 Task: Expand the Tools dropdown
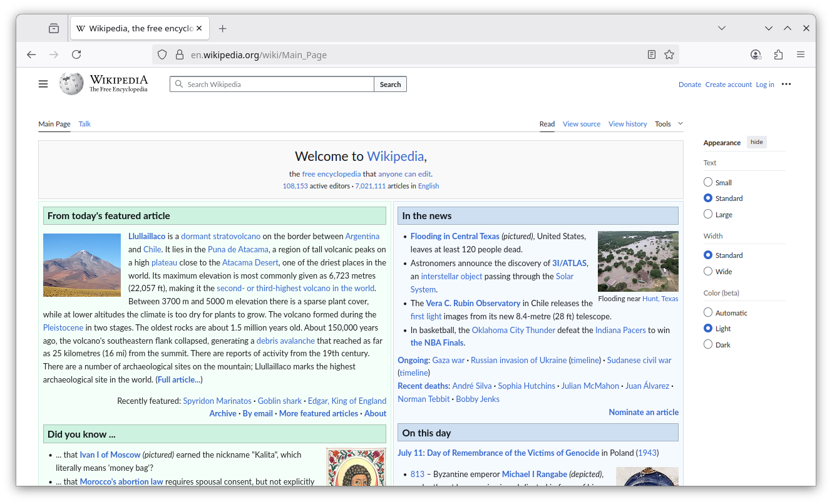click(x=669, y=124)
